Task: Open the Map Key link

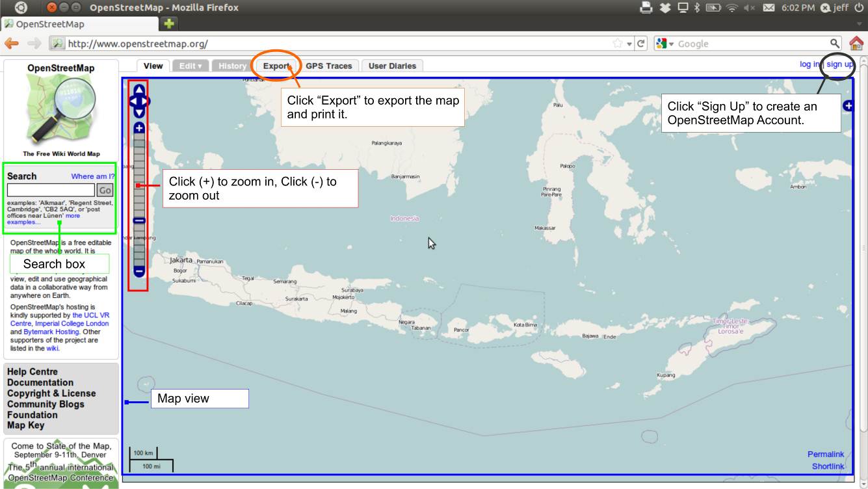Action: pyautogui.click(x=26, y=425)
